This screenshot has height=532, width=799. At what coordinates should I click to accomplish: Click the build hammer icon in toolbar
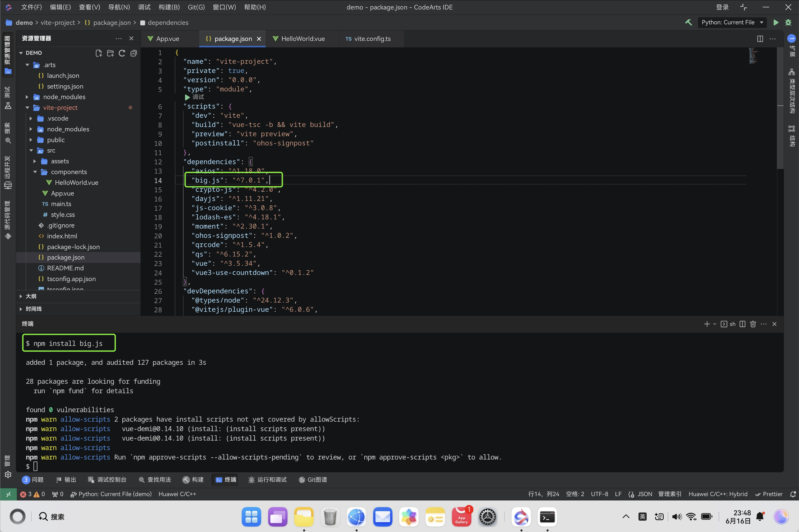[x=688, y=22]
